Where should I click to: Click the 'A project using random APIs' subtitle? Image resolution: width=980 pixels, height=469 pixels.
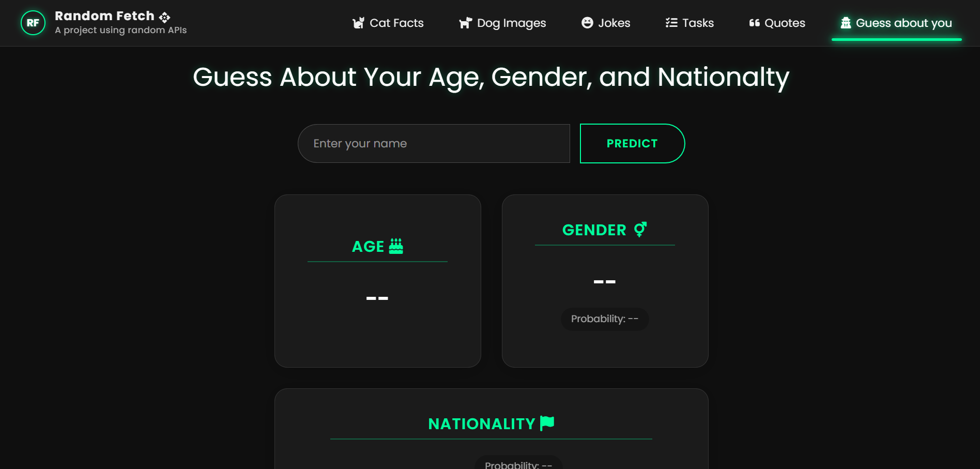point(121,31)
